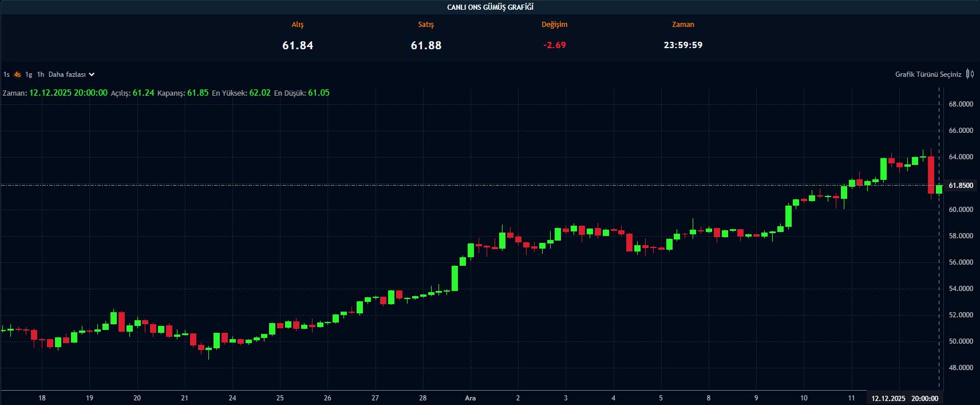Click the 12.12.2025 20:00:00 crosshair time label
Viewport: 980px width, 405px height.
click(904, 398)
